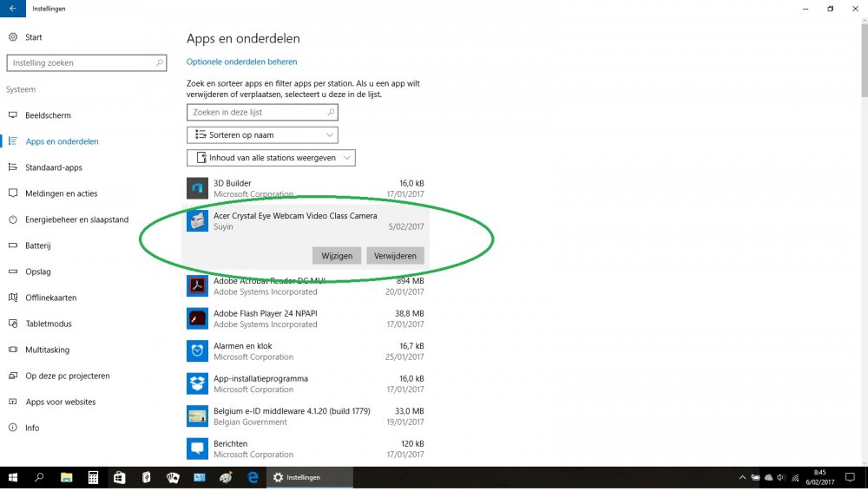Screen dimensions: 868x491
Task: Select 'Op deze pc projecteren'
Action: click(x=68, y=376)
